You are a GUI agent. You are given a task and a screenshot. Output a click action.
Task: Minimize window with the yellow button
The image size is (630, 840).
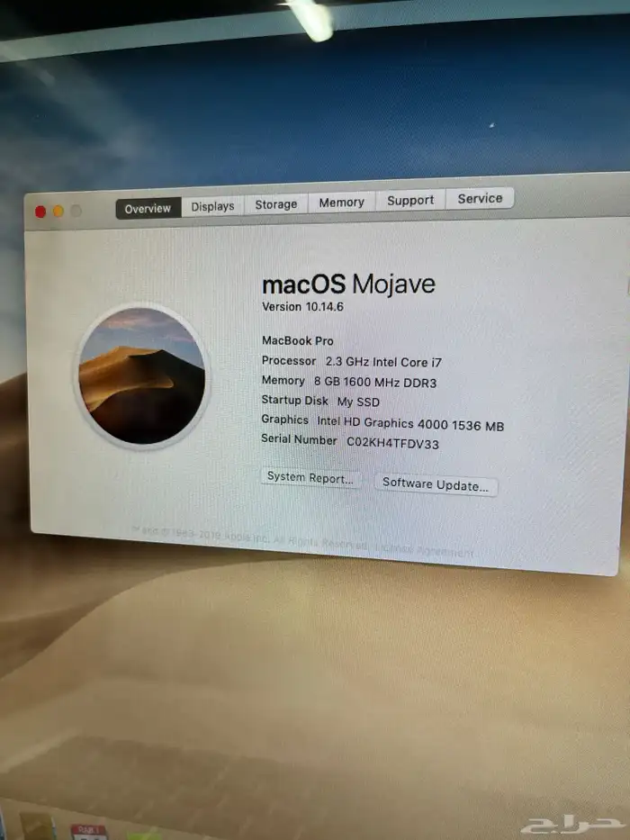click(58, 212)
